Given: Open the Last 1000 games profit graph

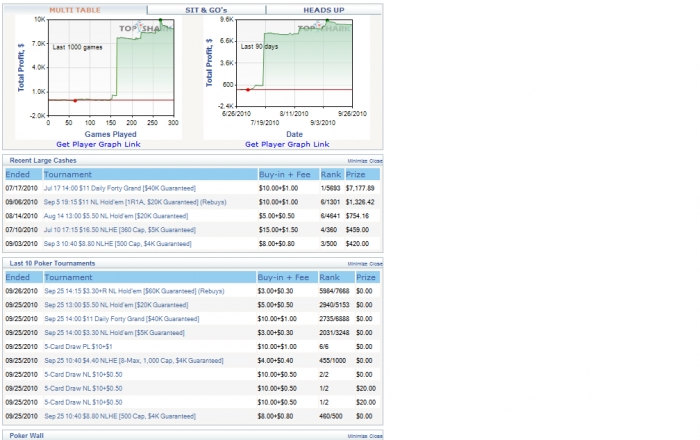Looking at the screenshot, I should (99, 77).
